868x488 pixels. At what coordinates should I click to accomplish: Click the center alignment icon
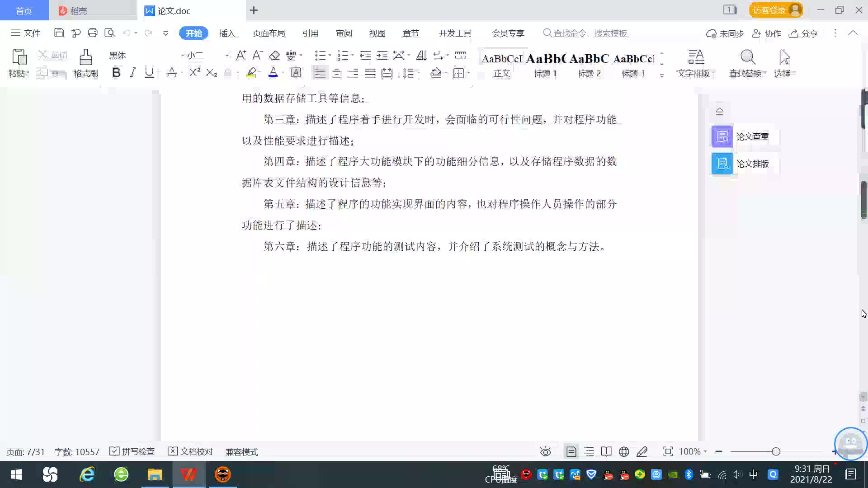(x=336, y=73)
